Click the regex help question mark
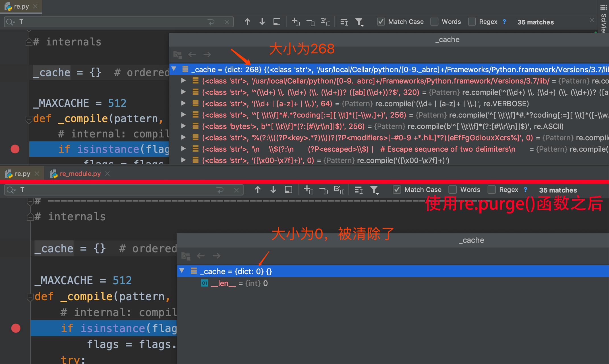 pos(504,22)
